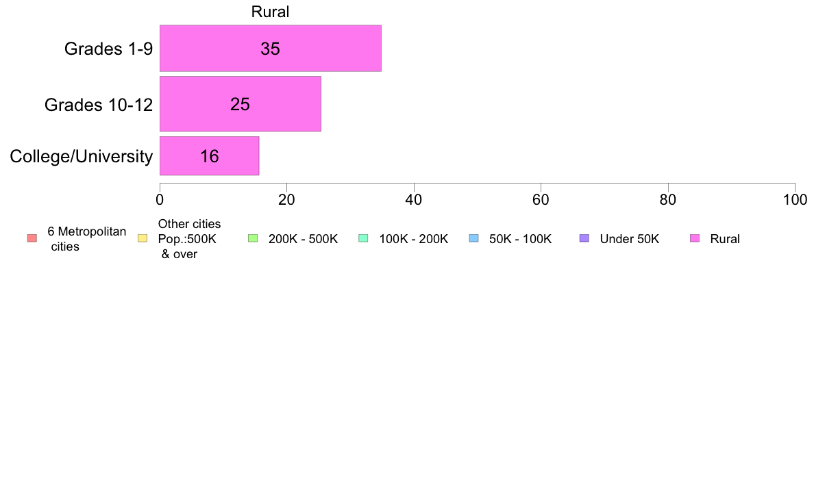
Task: Click the blue 50K - 100K legend swatch
Action: click(473, 238)
